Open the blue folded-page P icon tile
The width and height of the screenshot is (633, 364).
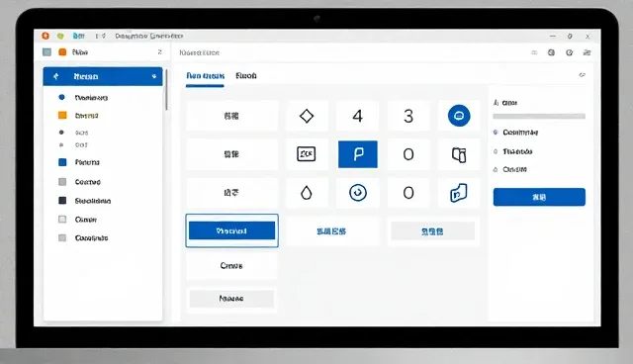tap(459, 193)
